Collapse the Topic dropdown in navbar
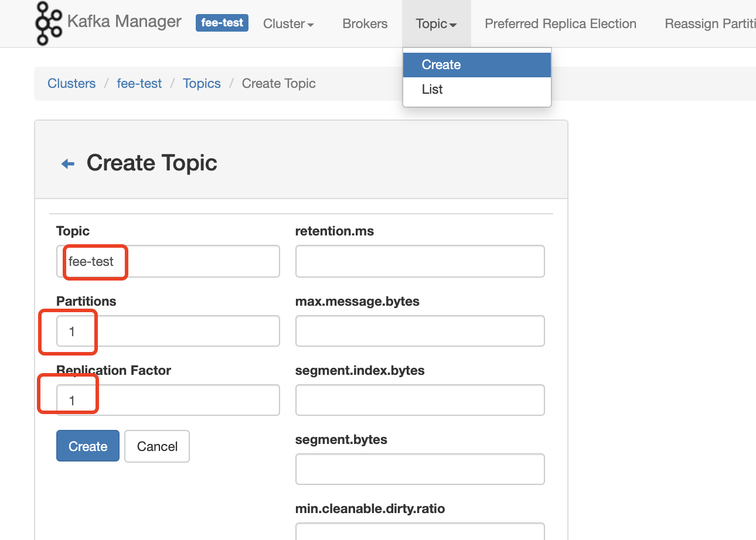Image resolution: width=756 pixels, height=540 pixels. point(436,24)
